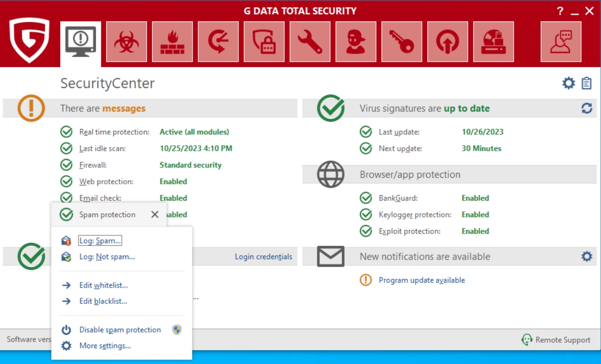
Task: Open the Virus protection biohazard tab
Action: pyautogui.click(x=126, y=42)
